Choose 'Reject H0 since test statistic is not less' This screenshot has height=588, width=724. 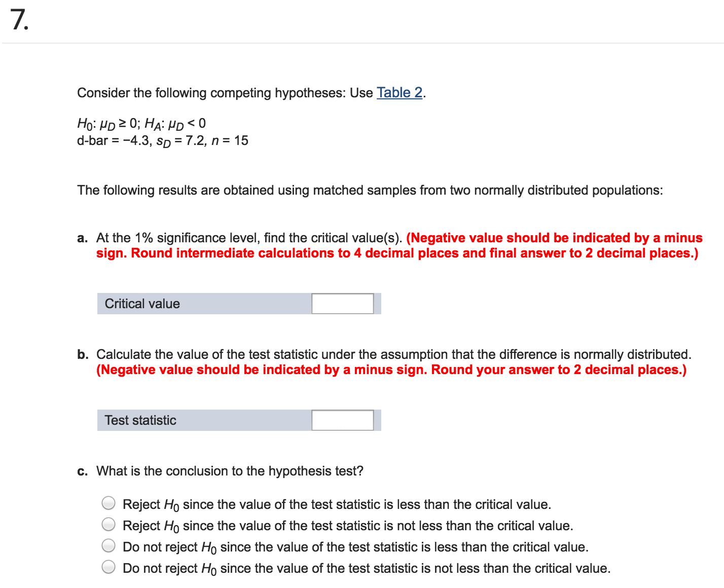pyautogui.click(x=108, y=524)
